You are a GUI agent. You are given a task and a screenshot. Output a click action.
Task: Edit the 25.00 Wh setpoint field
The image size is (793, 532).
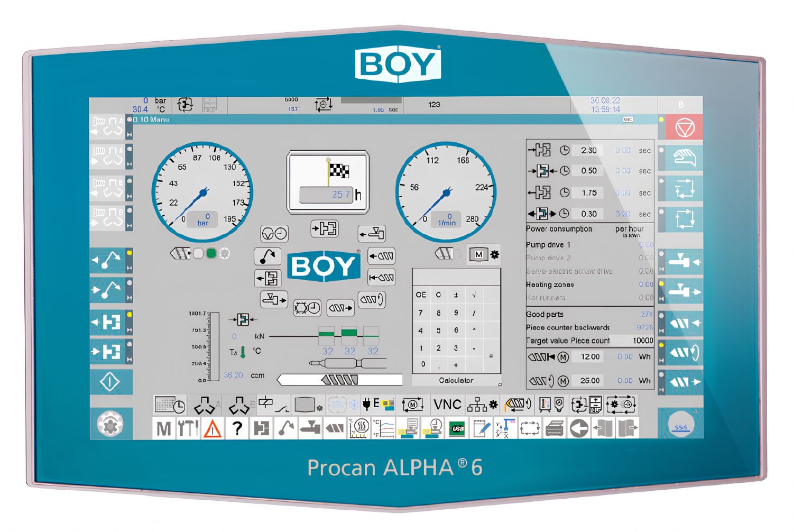point(590,381)
